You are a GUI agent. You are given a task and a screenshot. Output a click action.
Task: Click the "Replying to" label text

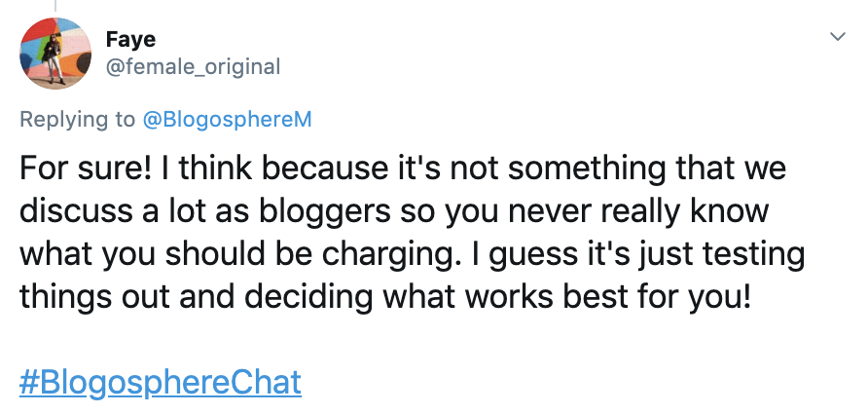tap(78, 120)
